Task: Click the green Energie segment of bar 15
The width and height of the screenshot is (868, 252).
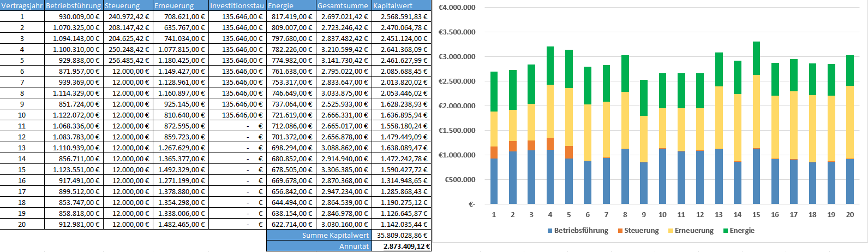Action: click(756, 58)
